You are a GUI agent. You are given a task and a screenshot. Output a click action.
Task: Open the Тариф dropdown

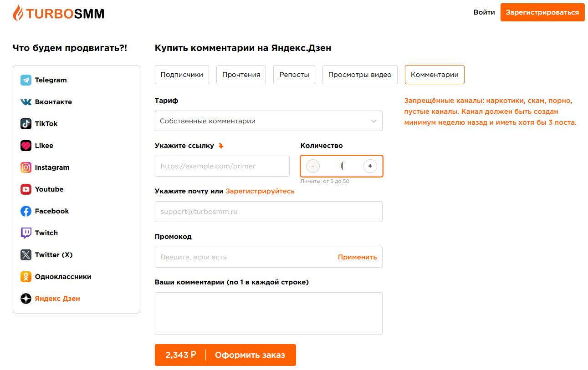click(269, 121)
